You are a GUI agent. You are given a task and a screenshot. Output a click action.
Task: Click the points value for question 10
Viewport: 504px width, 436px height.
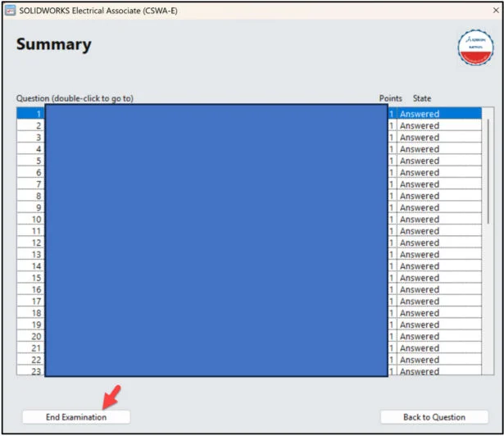point(392,220)
